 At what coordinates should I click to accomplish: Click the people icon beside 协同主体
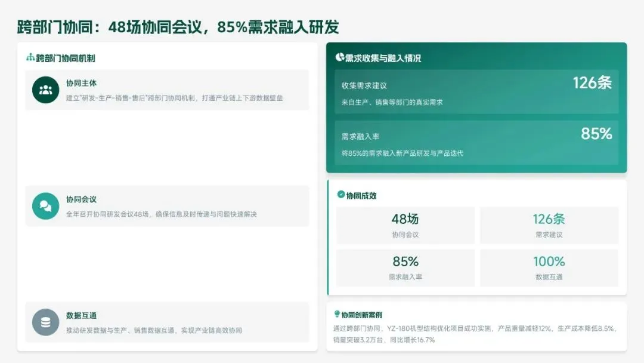[x=45, y=90]
